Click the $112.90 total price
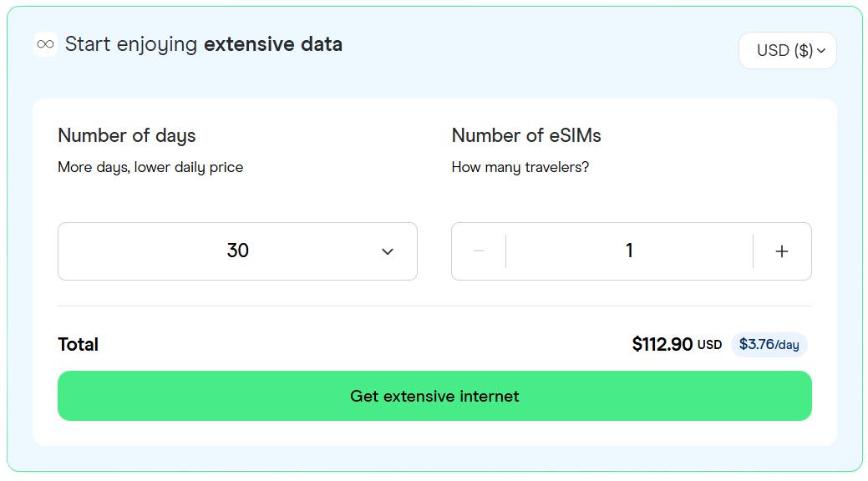The height and width of the screenshot is (481, 868). [x=662, y=344]
